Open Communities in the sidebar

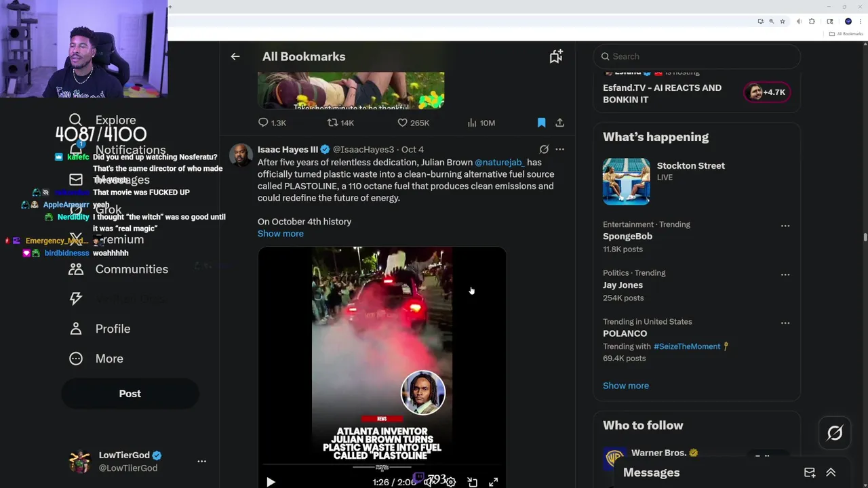pos(118,269)
